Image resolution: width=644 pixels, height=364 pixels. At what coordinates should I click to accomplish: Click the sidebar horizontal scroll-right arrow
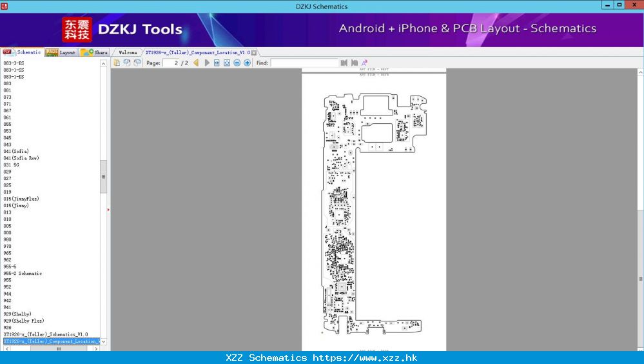click(x=96, y=349)
